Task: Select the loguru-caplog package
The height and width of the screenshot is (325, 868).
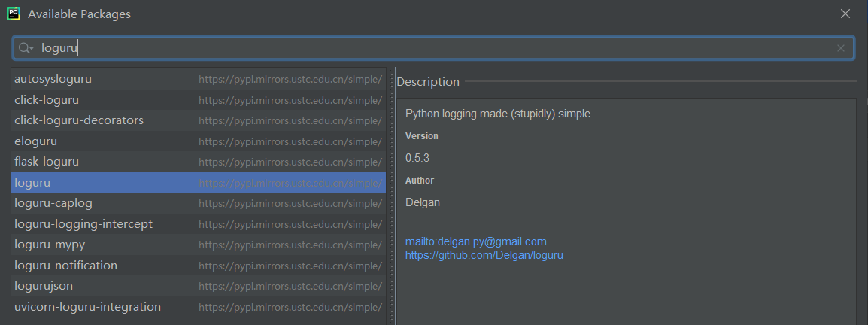Action: (53, 203)
